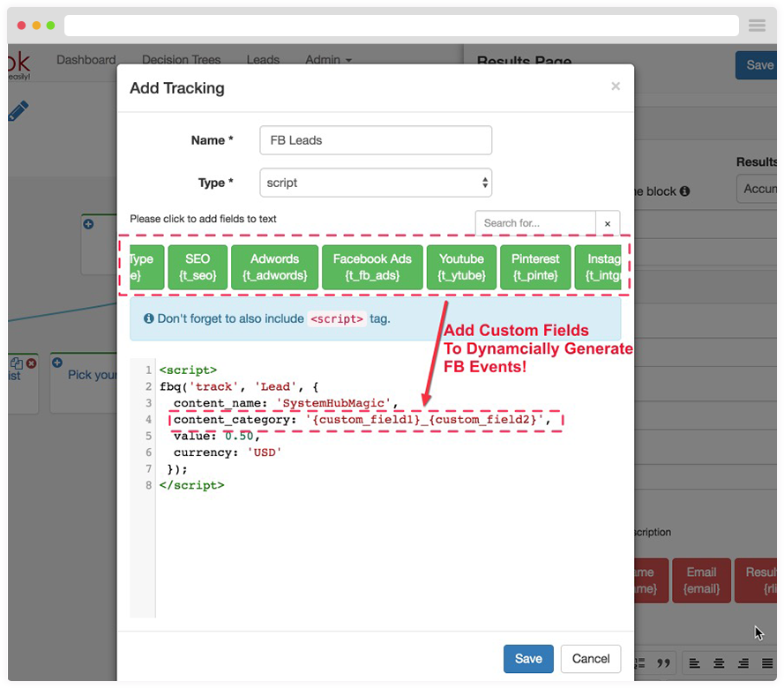Click the value: 0.50 code line
Screen dimensions: 784x688
coord(216,436)
